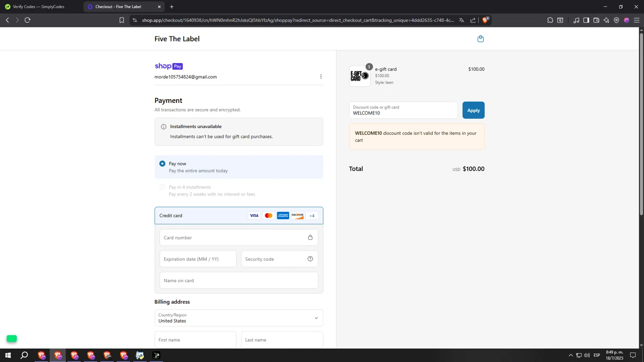The width and height of the screenshot is (644, 362).
Task: Click the Mastercard logo
Action: [269, 215]
